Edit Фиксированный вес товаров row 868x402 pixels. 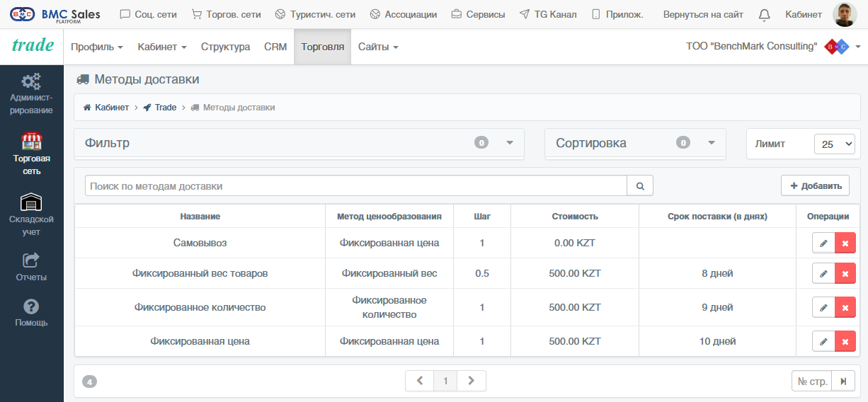823,273
